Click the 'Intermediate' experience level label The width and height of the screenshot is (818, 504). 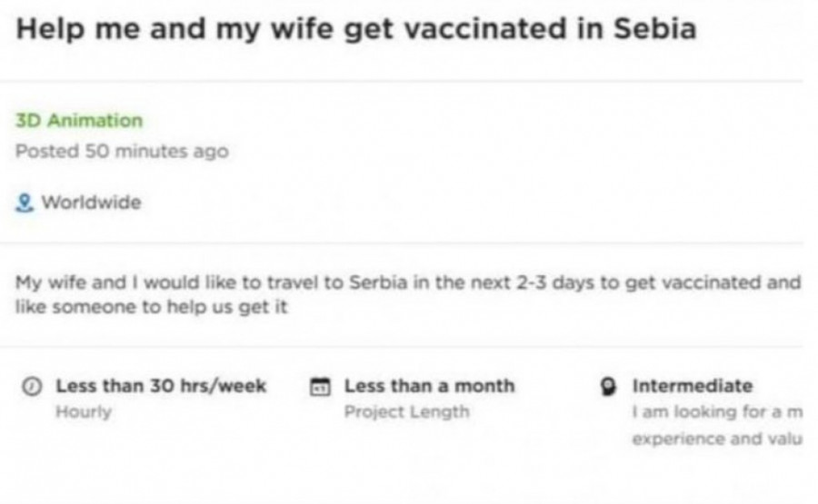693,386
